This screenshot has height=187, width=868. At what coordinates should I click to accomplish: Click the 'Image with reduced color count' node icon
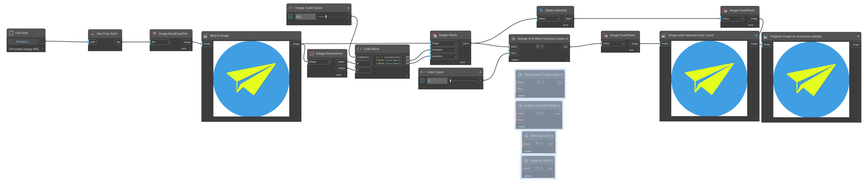click(664, 35)
